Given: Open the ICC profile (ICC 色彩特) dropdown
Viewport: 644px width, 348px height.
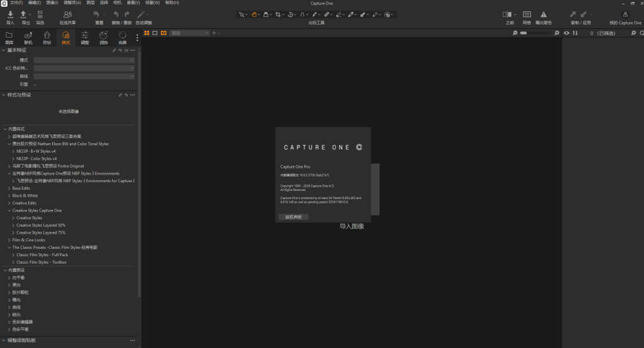Looking at the screenshot, I should click(x=84, y=68).
